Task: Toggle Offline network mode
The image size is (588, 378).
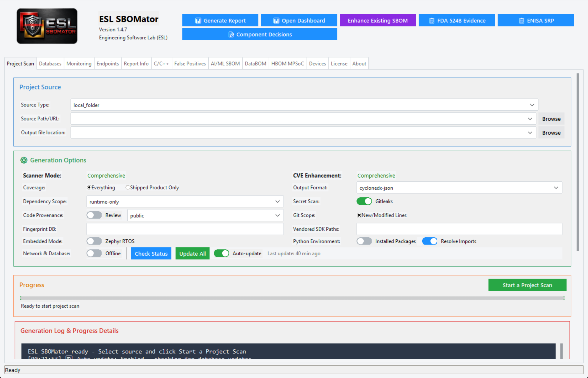Action: pyautogui.click(x=94, y=253)
